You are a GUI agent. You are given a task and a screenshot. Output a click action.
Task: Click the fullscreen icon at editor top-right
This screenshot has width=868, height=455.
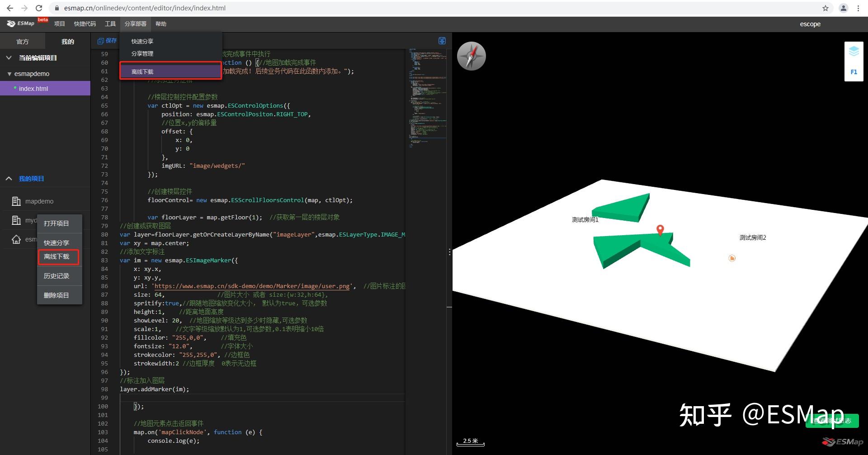pos(442,41)
